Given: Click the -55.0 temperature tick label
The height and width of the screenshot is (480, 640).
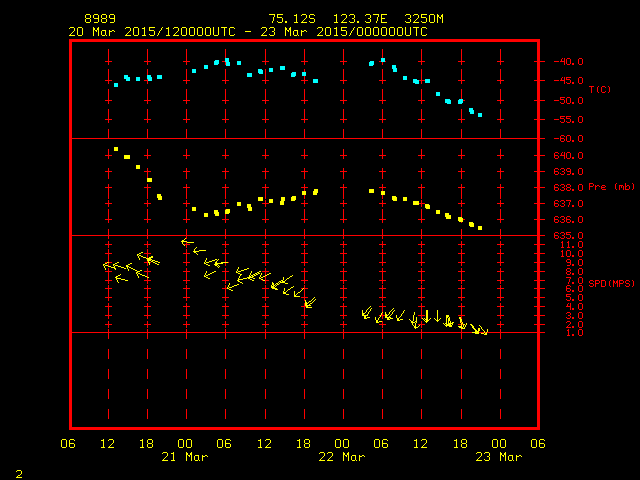Looking at the screenshot, I should (568, 120).
